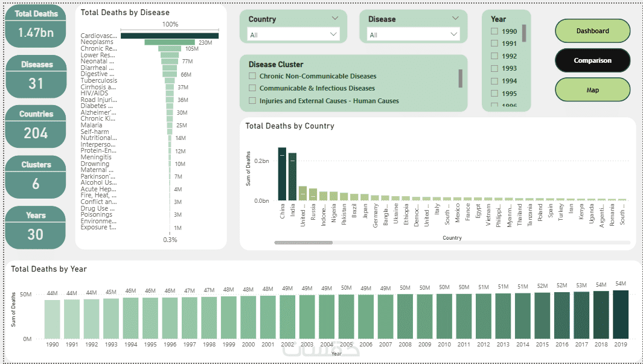Screen dimensions: 643x364
Task: Click the Year list vertical scrollbar
Action: click(x=523, y=33)
